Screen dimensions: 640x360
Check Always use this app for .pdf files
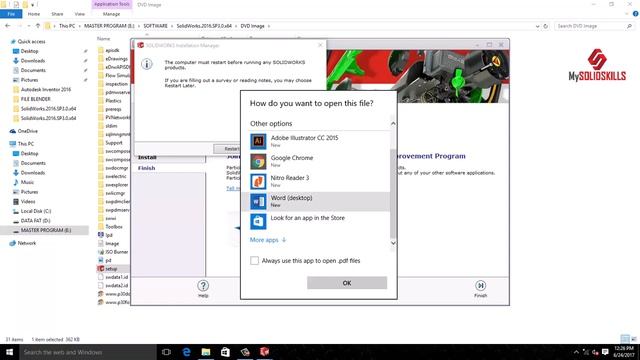click(254, 260)
